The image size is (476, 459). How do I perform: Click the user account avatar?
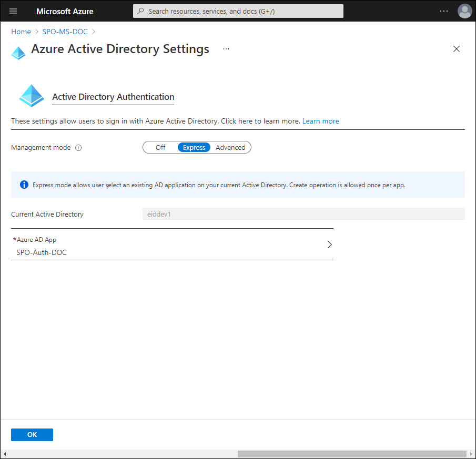click(x=464, y=11)
